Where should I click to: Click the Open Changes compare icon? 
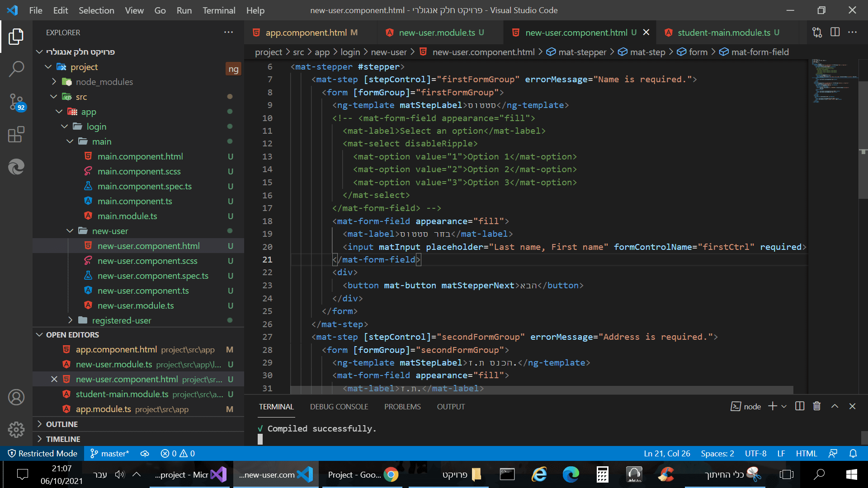[817, 32]
